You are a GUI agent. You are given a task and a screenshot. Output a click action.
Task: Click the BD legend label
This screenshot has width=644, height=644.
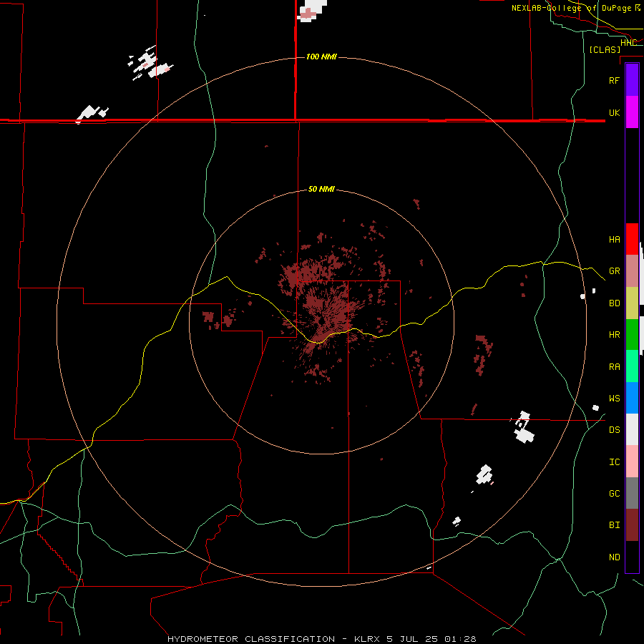[614, 303]
